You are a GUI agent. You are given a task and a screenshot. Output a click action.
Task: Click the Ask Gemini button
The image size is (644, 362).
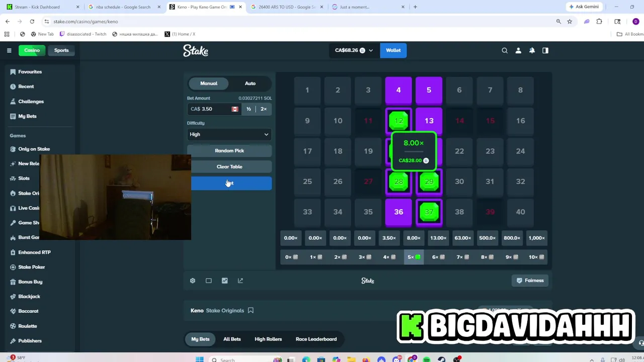coord(584,7)
